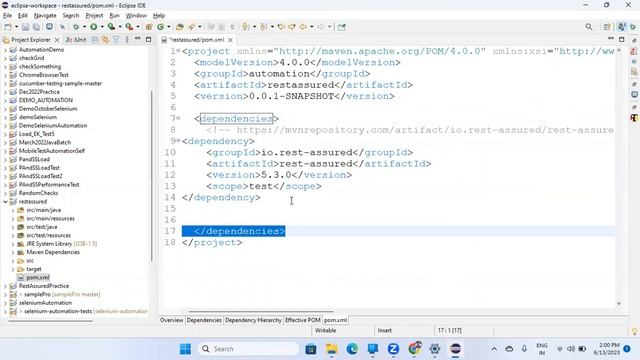Select the DemoSeleniumAutomation project
The image size is (640, 360).
[x=53, y=126]
